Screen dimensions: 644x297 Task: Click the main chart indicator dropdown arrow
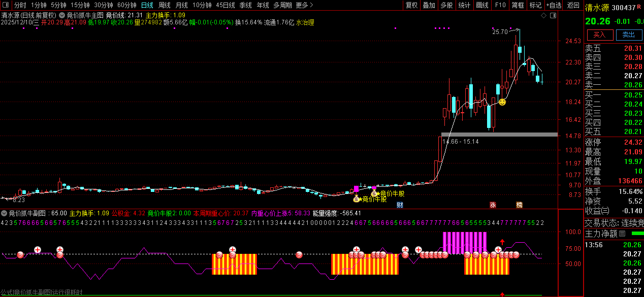[62, 16]
